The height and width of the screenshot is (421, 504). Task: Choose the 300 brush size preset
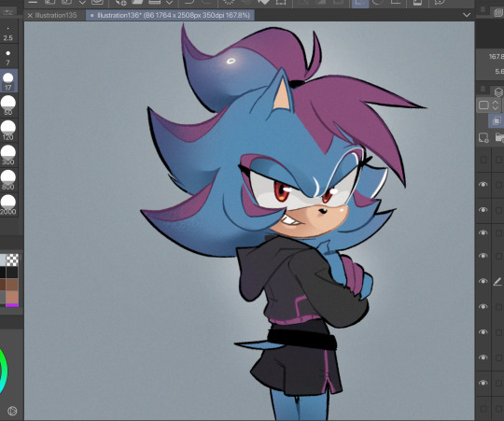click(8, 155)
